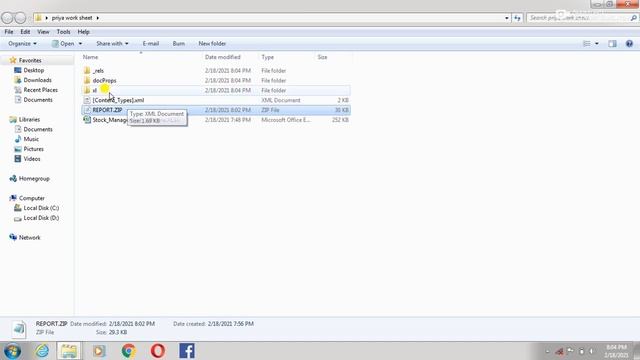Image resolution: width=640 pixels, height=360 pixels.
Task: Open the File menu
Action: tap(9, 32)
